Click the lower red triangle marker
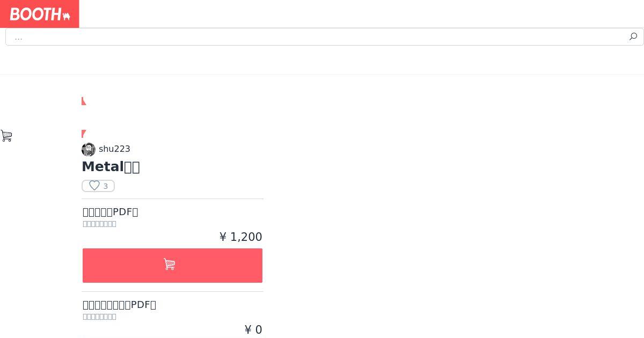 point(84,134)
